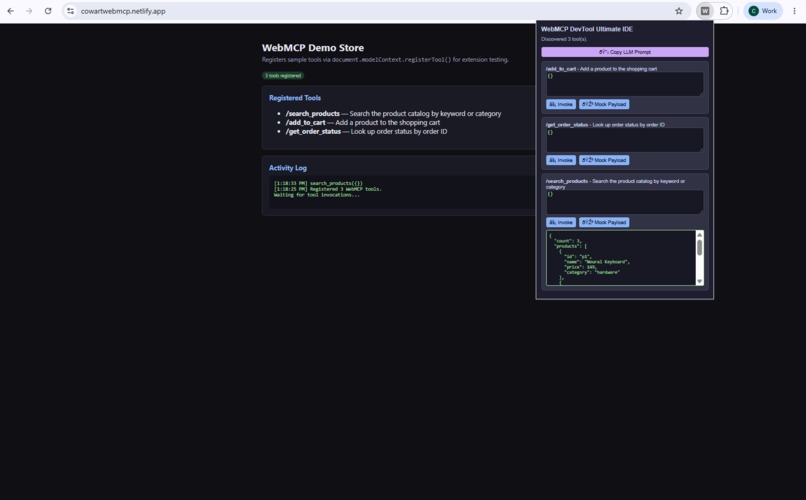
Task: Click the add_to_cart resize handle corner
Action: 701,93
